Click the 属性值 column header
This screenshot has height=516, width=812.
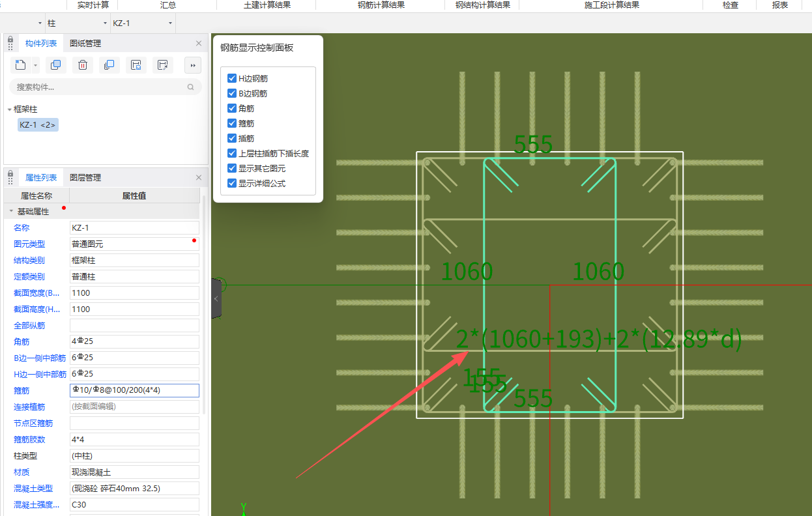pyautogui.click(x=134, y=195)
